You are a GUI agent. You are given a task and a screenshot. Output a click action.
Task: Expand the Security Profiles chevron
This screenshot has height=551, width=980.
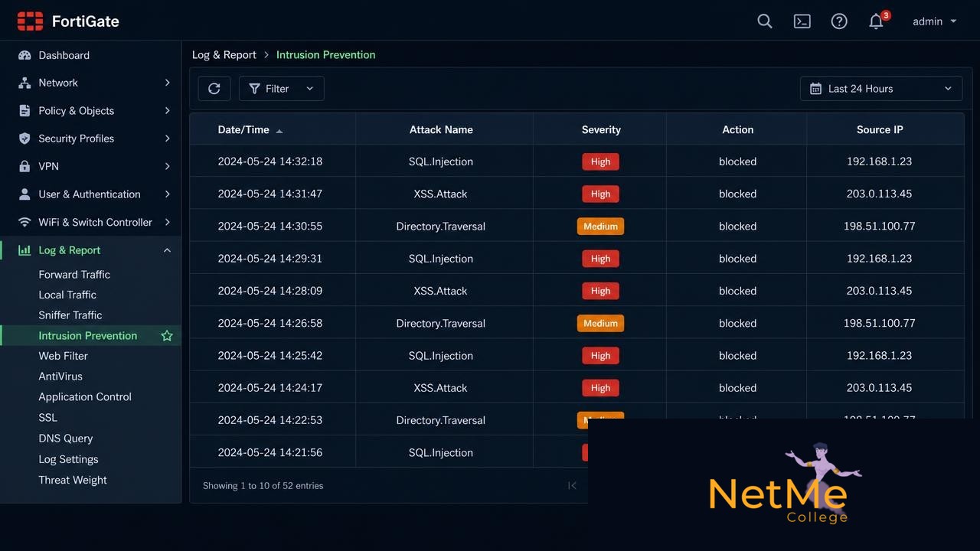pyautogui.click(x=167, y=139)
